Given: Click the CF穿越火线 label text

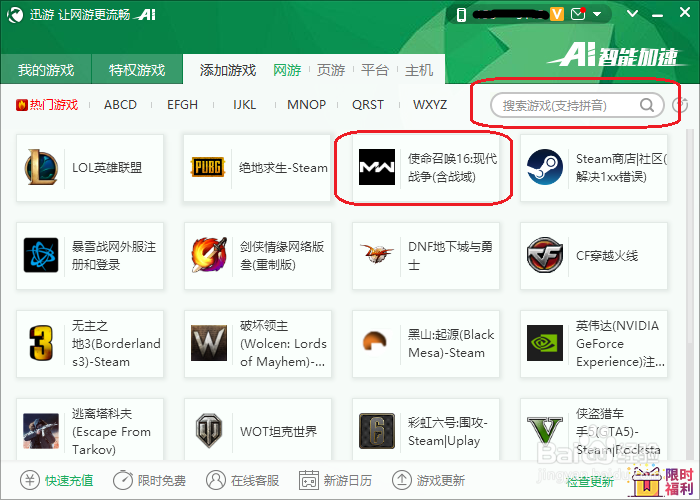Looking at the screenshot, I should click(x=607, y=255).
